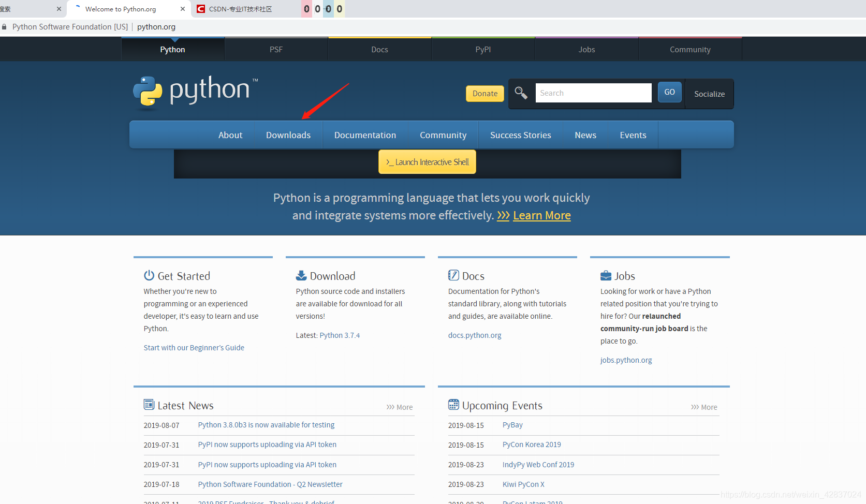This screenshot has width=866, height=504.
Task: Focus the Search input field
Action: [x=593, y=93]
